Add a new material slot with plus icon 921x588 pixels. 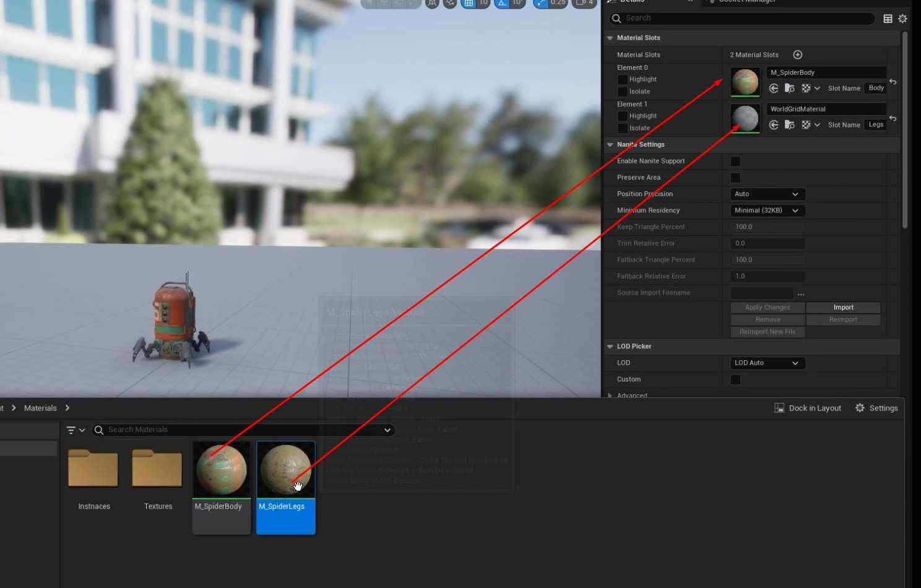tap(798, 54)
